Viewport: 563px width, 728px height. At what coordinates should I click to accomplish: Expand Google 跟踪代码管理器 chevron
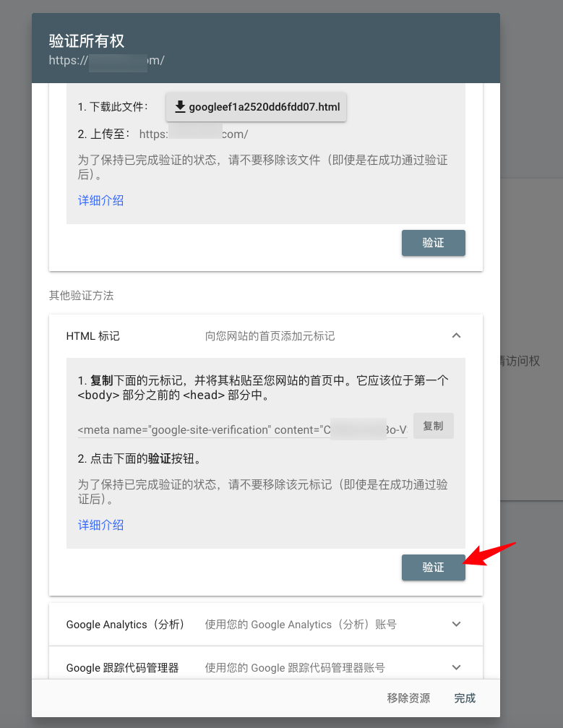point(456,667)
